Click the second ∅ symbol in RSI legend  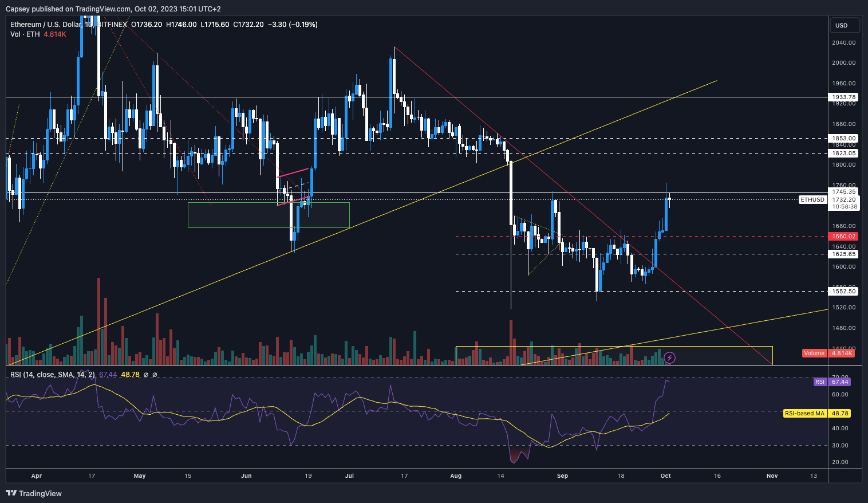[155, 375]
